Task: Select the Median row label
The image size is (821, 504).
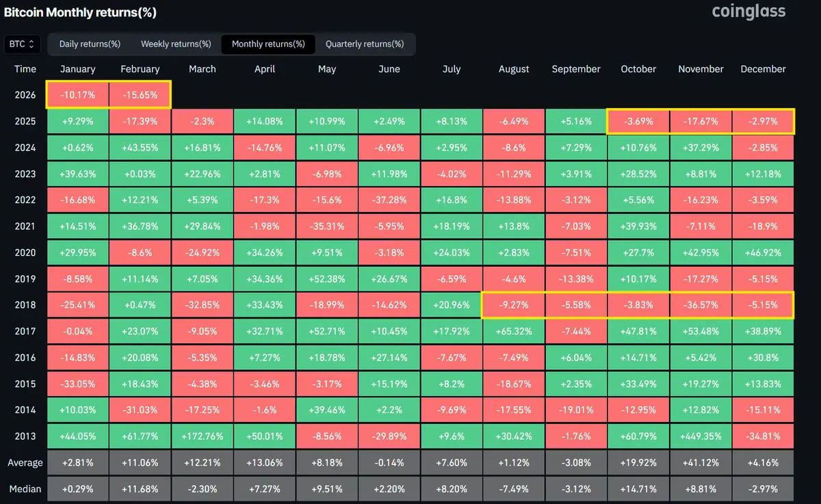Action: 25,489
